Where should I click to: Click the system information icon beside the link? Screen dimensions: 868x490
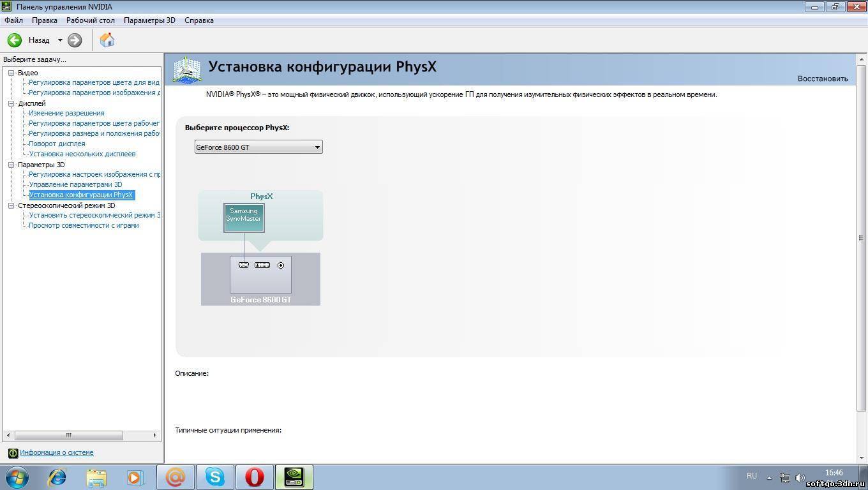point(13,453)
